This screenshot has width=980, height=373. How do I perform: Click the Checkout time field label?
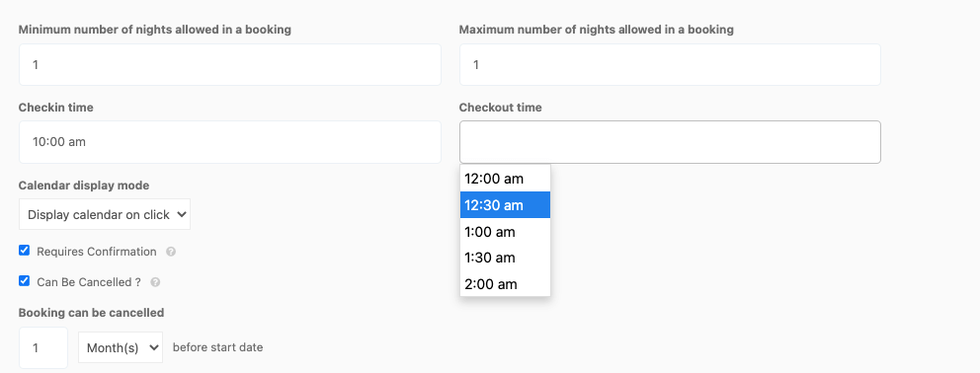(x=501, y=108)
